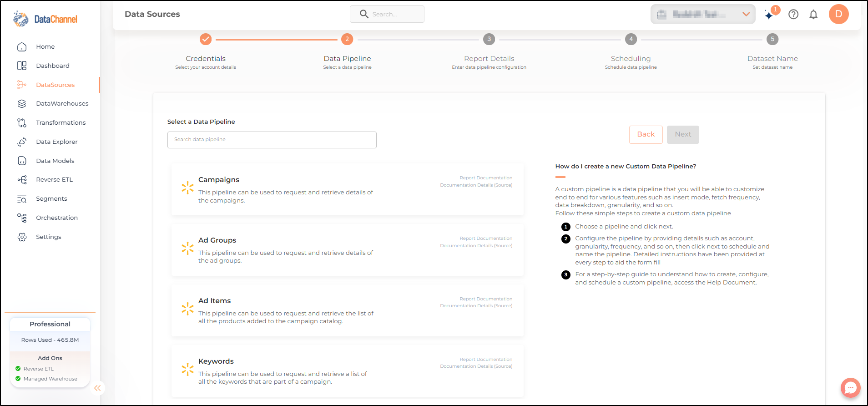The image size is (868, 406).
Task: Open the AI sparkle notifications icon
Action: tap(770, 15)
